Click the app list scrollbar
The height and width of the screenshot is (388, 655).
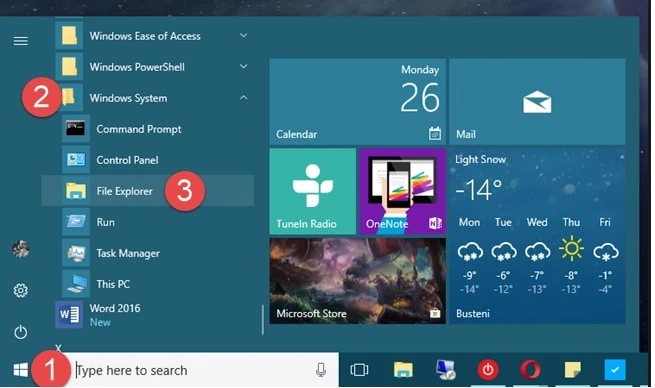263,320
